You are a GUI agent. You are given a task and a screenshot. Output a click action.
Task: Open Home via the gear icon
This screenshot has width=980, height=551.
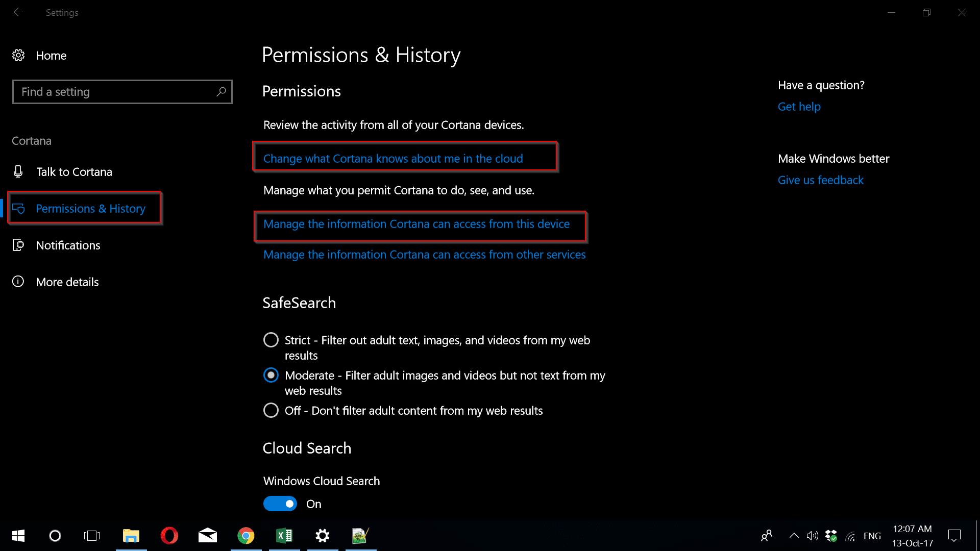pos(18,55)
